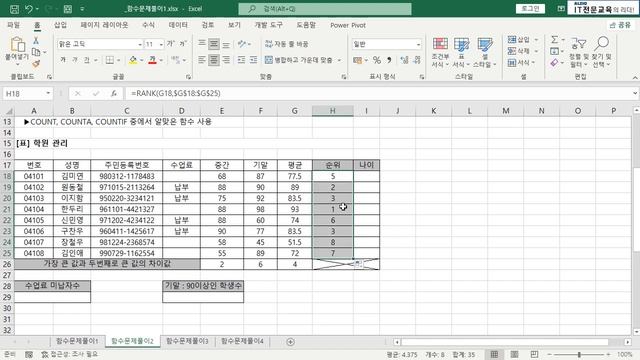640x360 pixels.
Task: Click the increase indent icon
Action: click(253, 60)
